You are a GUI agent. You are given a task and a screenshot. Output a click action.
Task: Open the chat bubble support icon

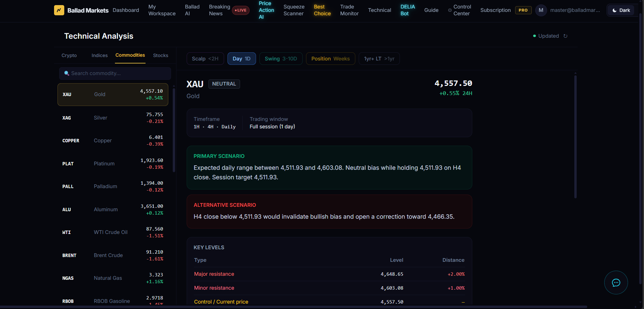tap(616, 283)
